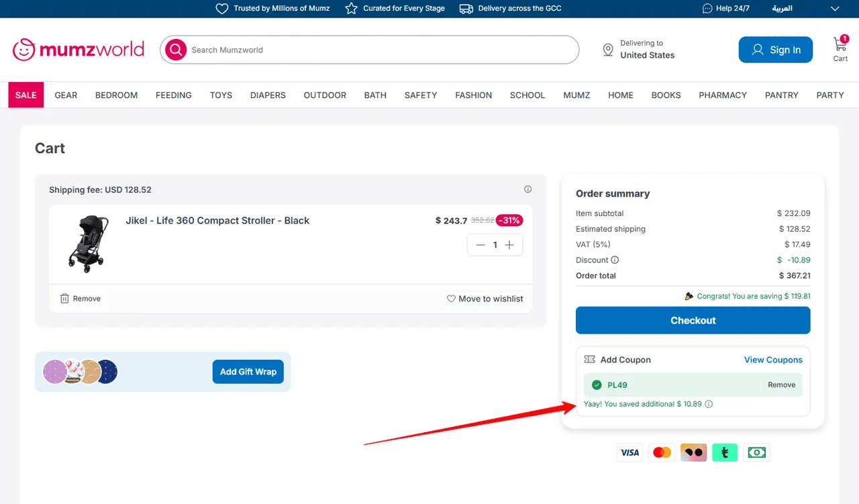Increase stroller quantity with plus button
Viewport: 859px width, 504px height.
click(x=509, y=245)
